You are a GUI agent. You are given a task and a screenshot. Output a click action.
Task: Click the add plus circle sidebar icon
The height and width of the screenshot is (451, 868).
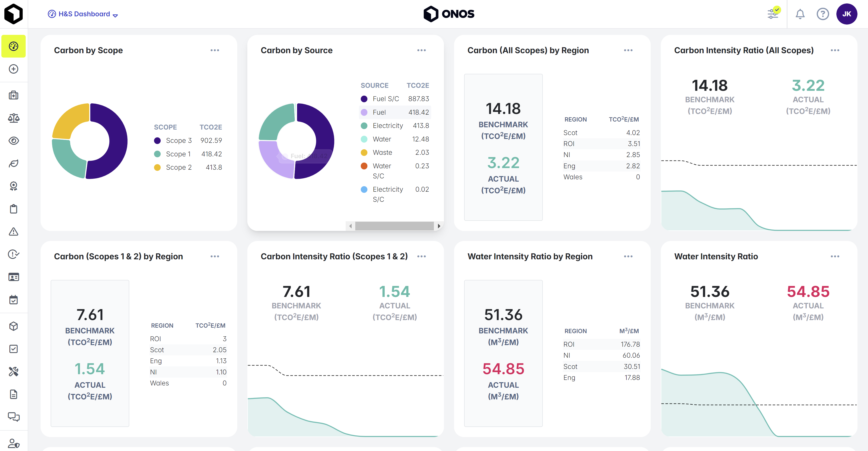tap(14, 69)
